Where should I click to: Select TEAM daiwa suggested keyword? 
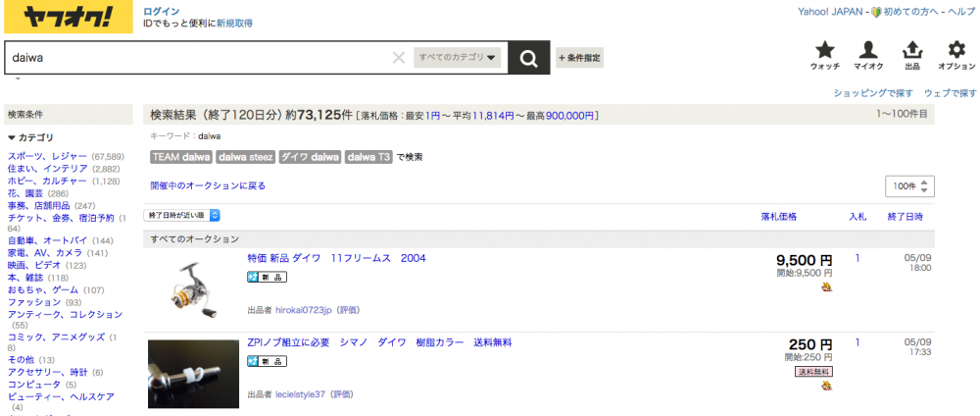tap(181, 157)
